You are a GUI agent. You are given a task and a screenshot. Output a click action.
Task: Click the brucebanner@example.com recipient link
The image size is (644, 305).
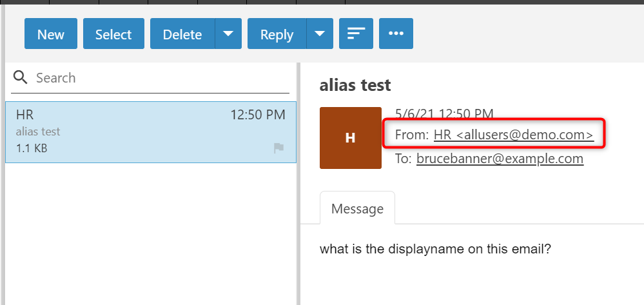tap(500, 159)
